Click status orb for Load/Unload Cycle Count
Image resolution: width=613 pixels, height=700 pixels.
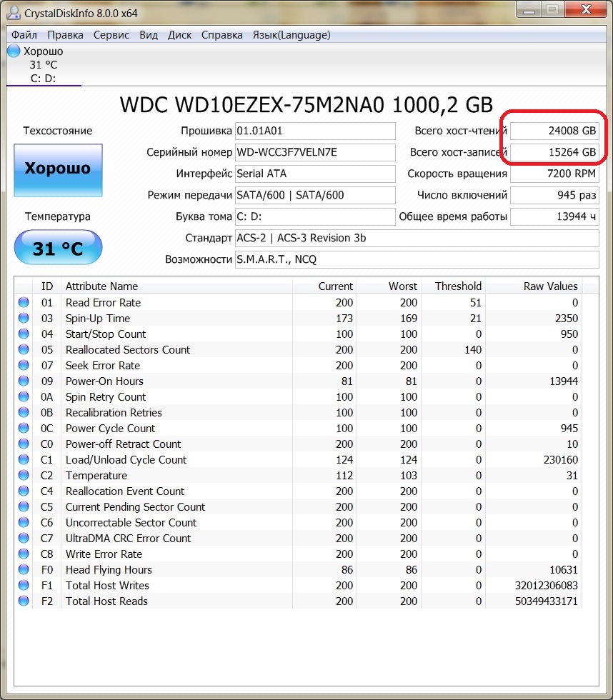click(24, 459)
